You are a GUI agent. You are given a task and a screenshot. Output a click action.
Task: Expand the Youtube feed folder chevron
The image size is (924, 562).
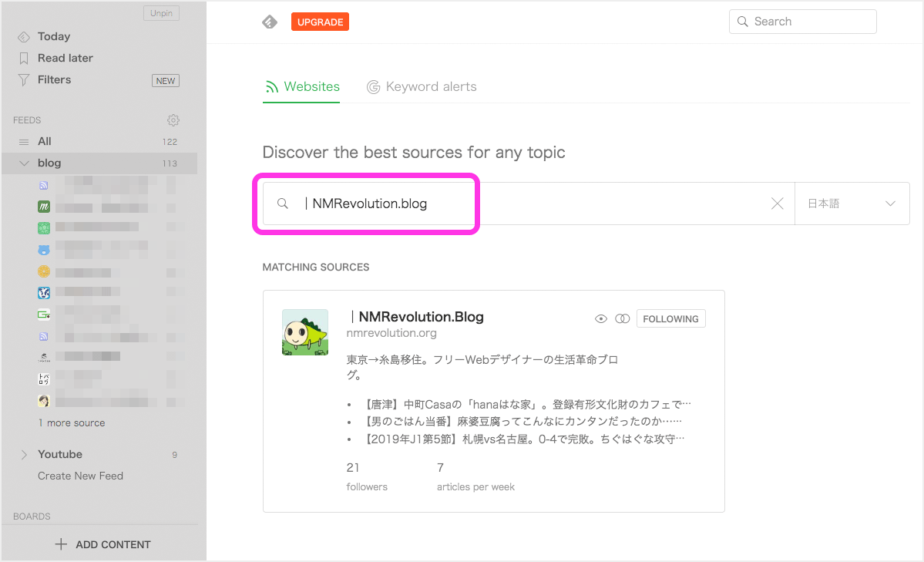pos(24,455)
